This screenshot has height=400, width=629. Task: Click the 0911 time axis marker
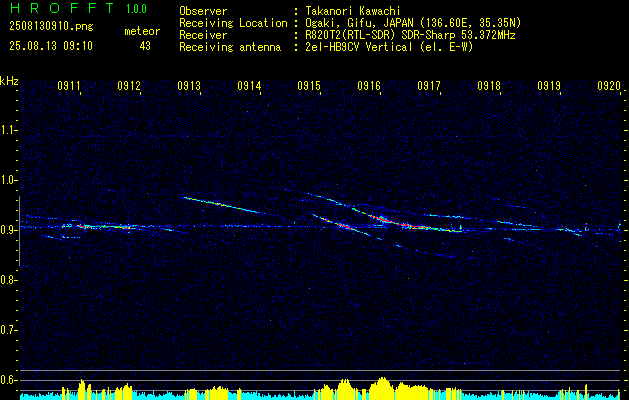(69, 85)
